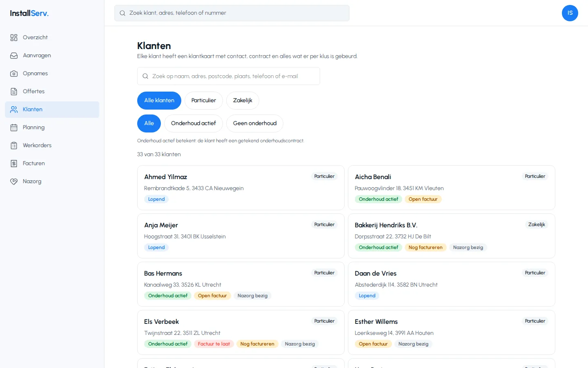Click Onderhoud actief badge on Bas Hermans
588x368 pixels.
168,296
